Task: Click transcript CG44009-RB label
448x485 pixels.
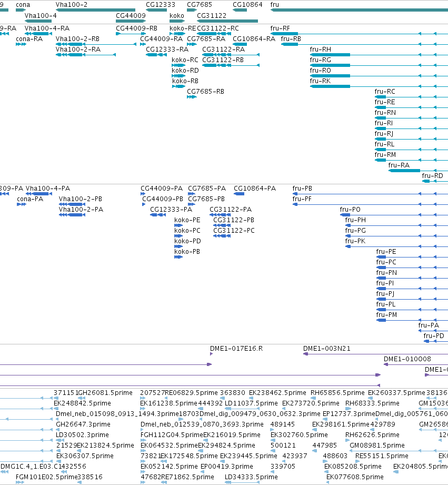Action: pos(136,28)
